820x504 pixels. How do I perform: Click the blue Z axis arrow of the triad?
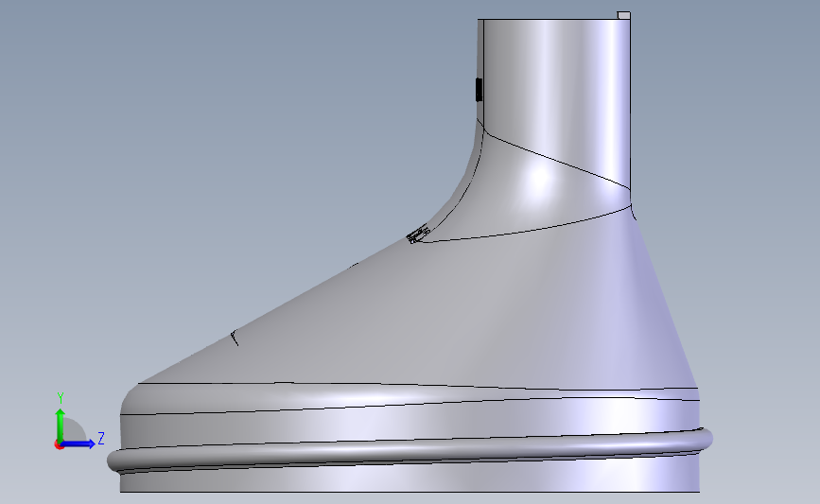(x=79, y=444)
